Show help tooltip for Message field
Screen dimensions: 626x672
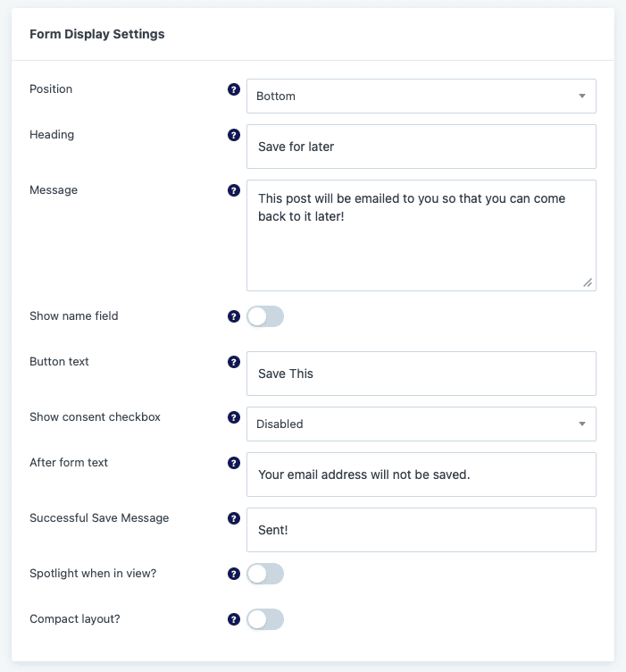click(x=233, y=190)
